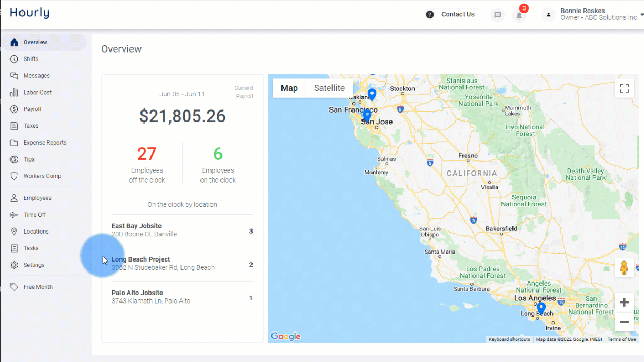Open Keyboard shortcuts on the map

(509, 339)
